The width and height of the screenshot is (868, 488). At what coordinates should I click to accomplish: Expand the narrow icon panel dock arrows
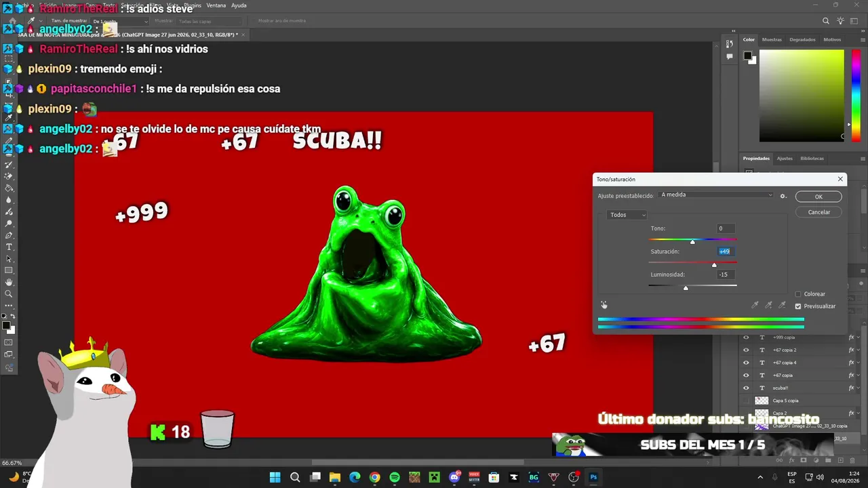tap(733, 30)
